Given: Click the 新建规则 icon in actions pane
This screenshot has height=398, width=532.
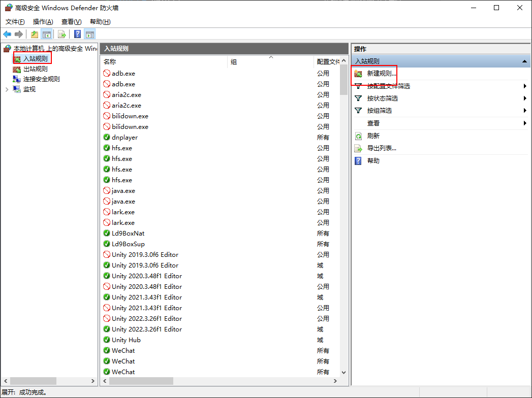Looking at the screenshot, I should (x=358, y=74).
